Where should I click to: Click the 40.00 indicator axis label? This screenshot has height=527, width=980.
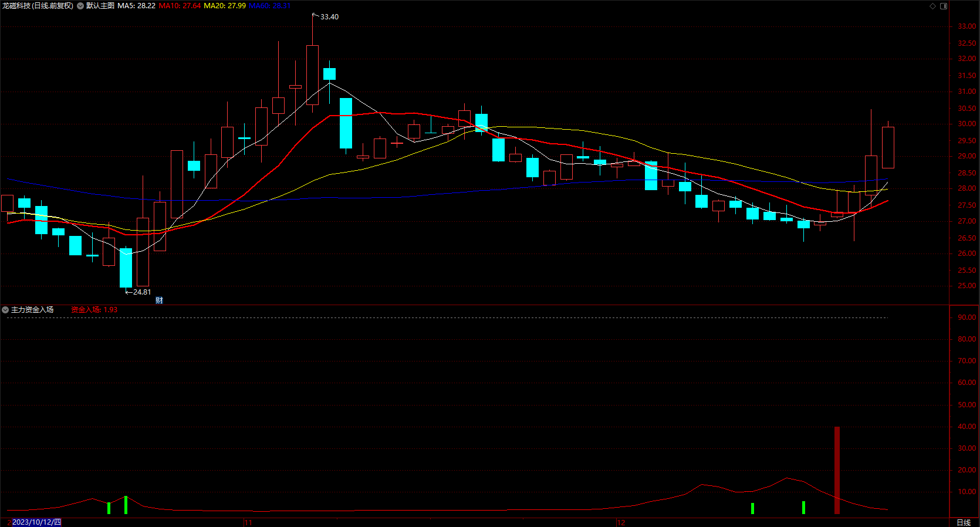[x=967, y=427]
